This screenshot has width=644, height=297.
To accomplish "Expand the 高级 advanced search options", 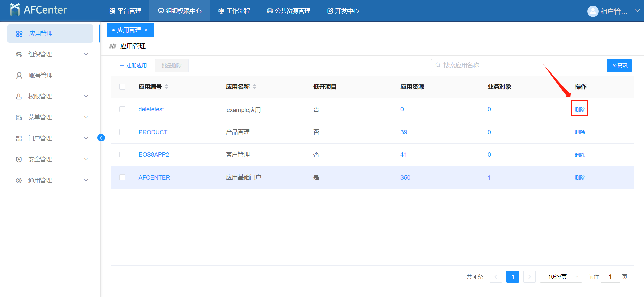I will (x=620, y=66).
